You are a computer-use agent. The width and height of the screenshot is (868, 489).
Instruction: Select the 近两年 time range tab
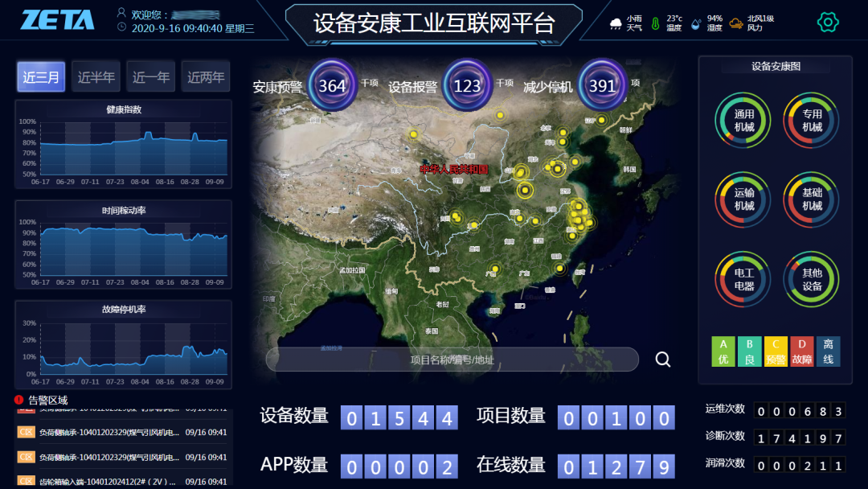point(206,77)
